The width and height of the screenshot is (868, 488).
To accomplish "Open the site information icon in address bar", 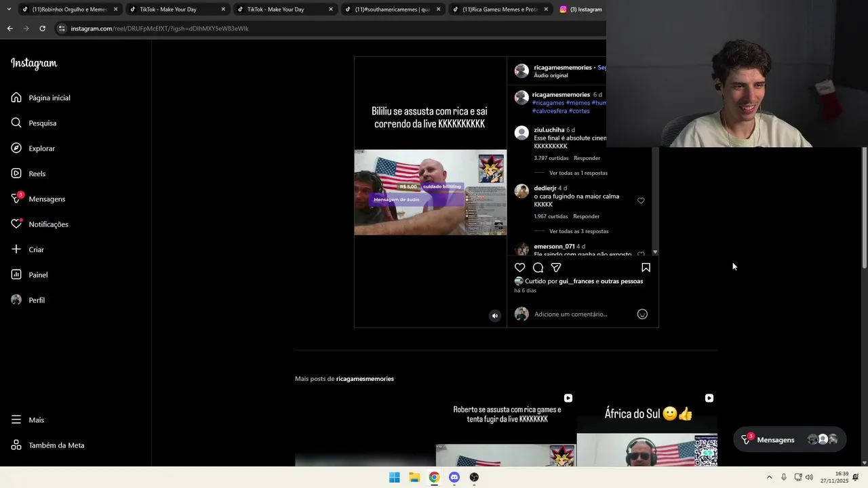I will click(x=62, y=28).
